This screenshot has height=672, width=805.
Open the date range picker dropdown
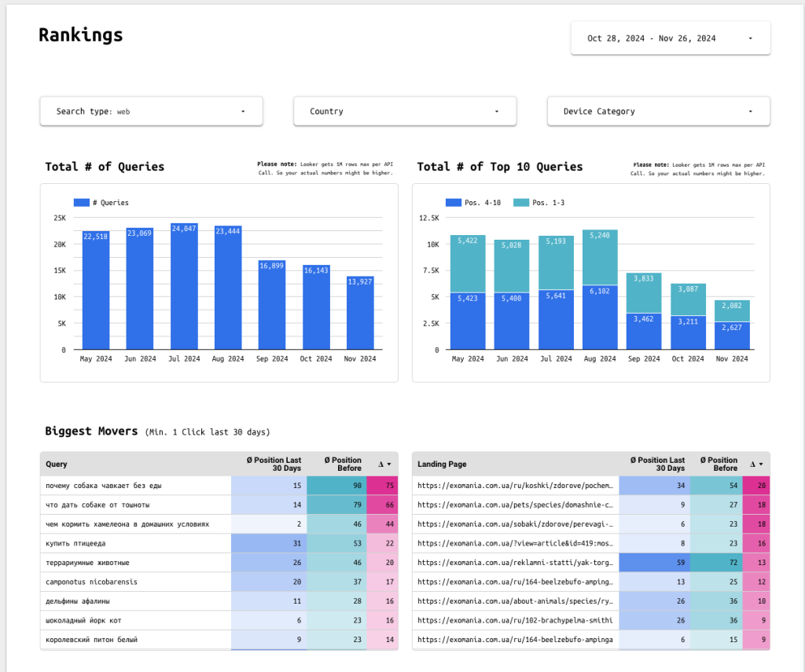670,39
